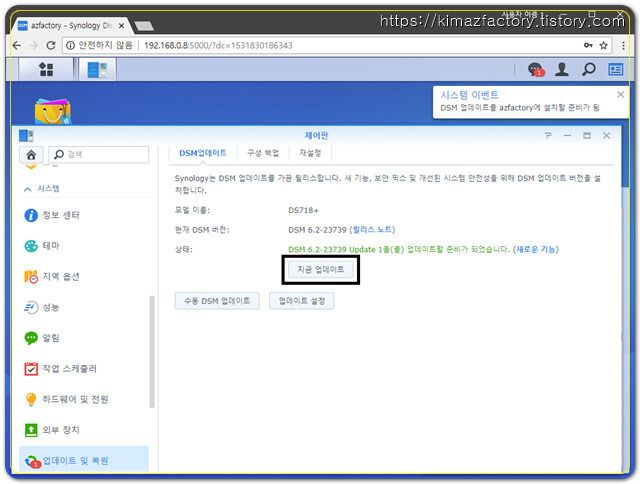Reload the browser page
The height and width of the screenshot is (484, 640).
(51, 45)
